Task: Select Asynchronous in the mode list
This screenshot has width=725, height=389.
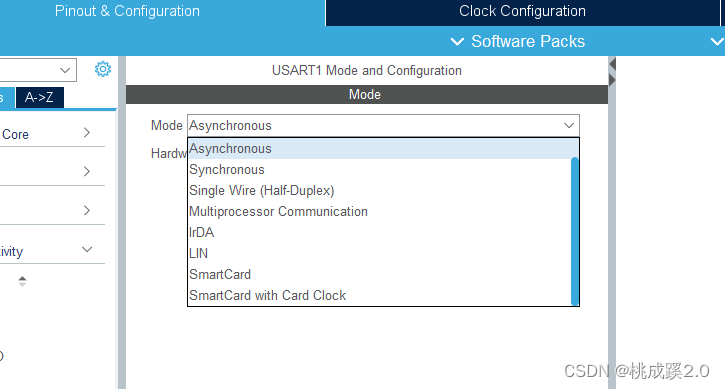Action: pyautogui.click(x=383, y=149)
